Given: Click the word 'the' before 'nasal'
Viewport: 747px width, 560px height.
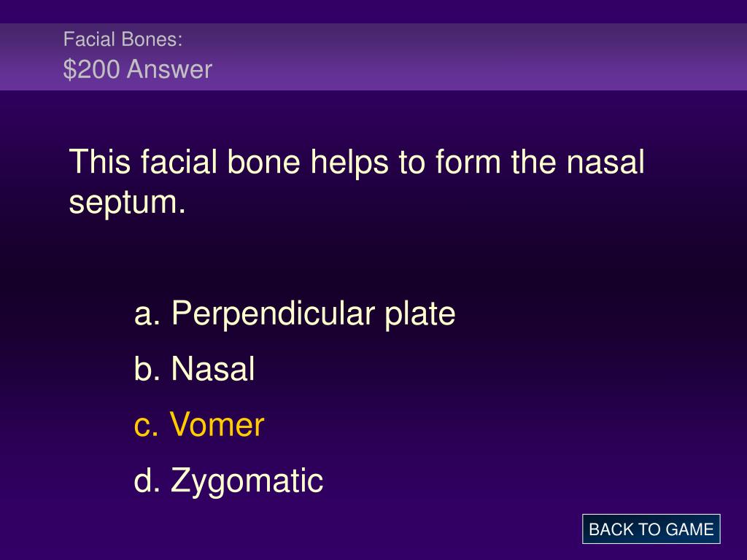Looking at the screenshot, I should coord(533,162).
